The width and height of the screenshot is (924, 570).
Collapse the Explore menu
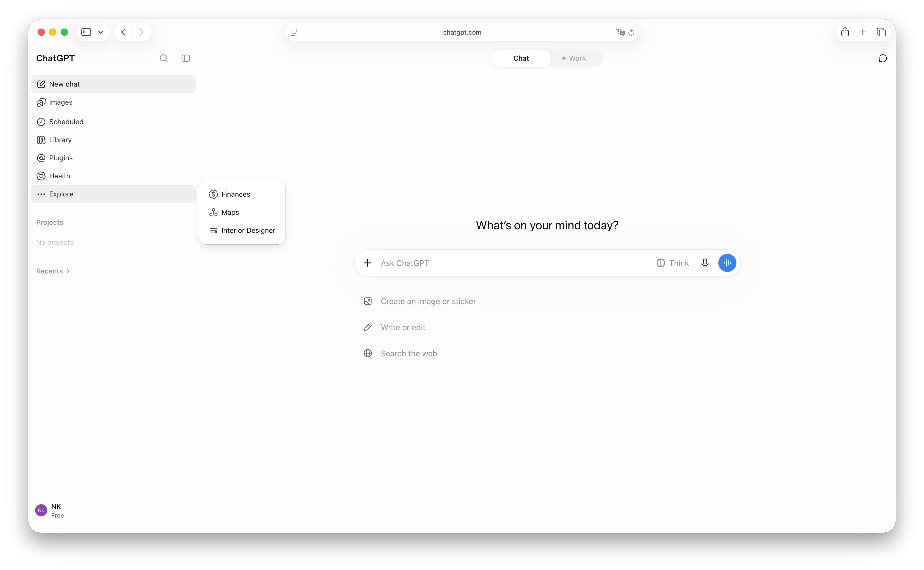(113, 194)
